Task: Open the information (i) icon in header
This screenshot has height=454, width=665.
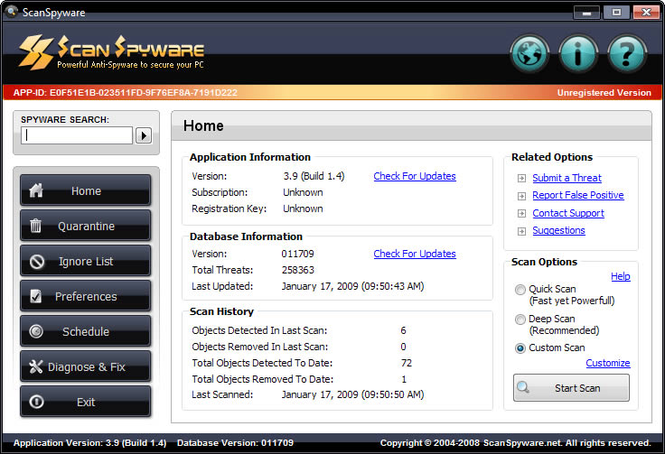Action: [x=578, y=54]
